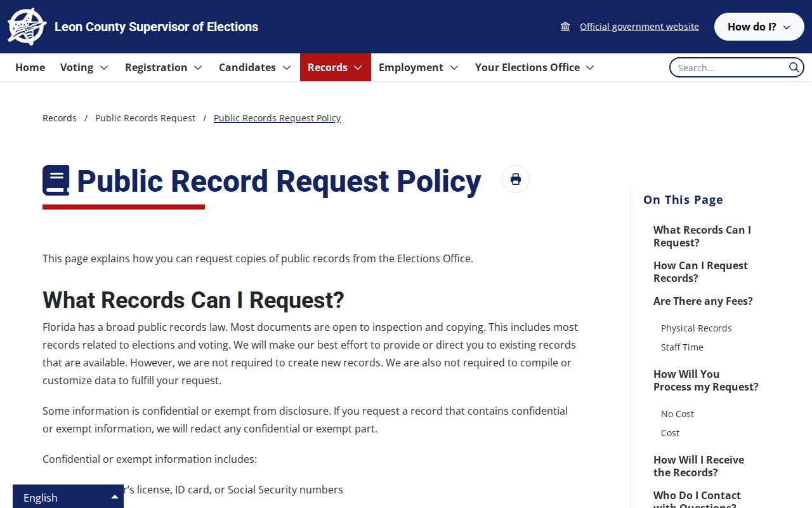Expand the Candidates menu

255,67
